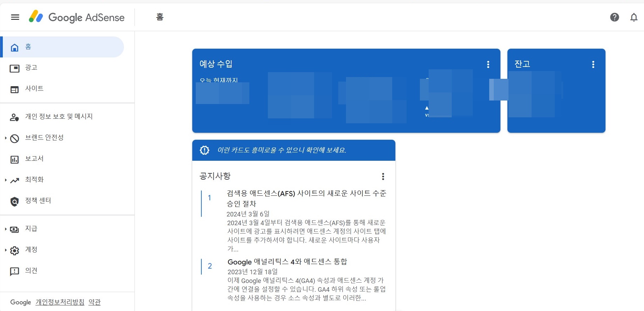Expand the 브랜드 안전성 submenu arrow
The width and height of the screenshot is (644, 311).
[6, 138]
